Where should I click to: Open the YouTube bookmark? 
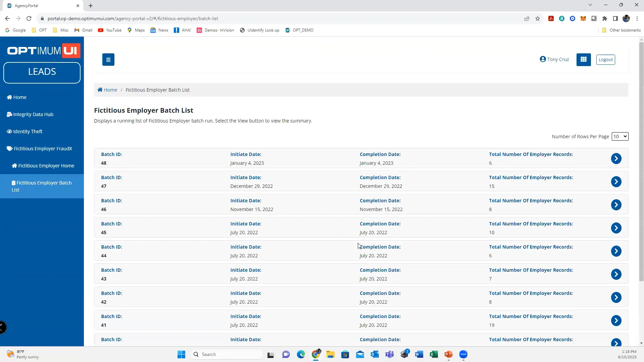click(x=110, y=30)
